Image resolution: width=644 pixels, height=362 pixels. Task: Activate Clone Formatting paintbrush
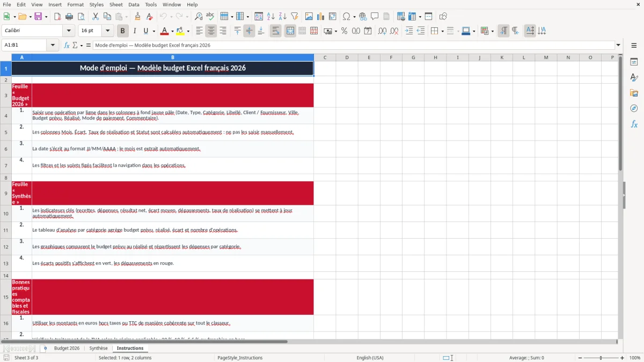pyautogui.click(x=138, y=17)
